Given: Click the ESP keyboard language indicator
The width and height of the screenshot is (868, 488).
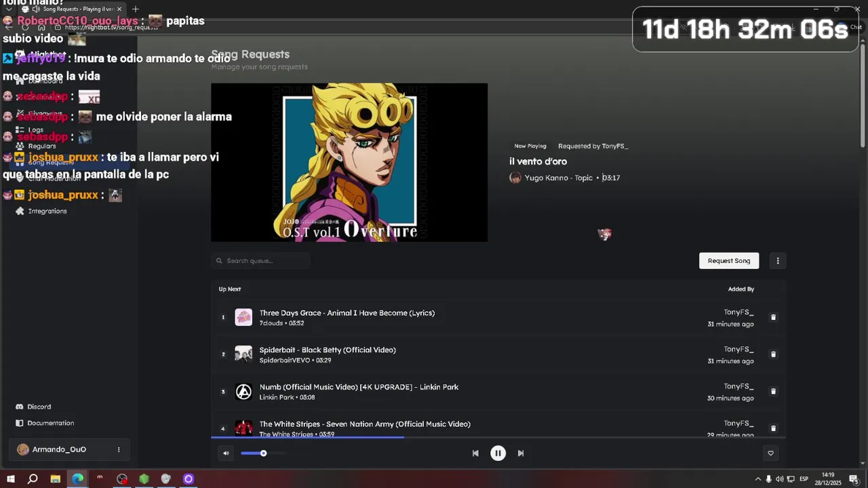Looking at the screenshot, I should [804, 479].
